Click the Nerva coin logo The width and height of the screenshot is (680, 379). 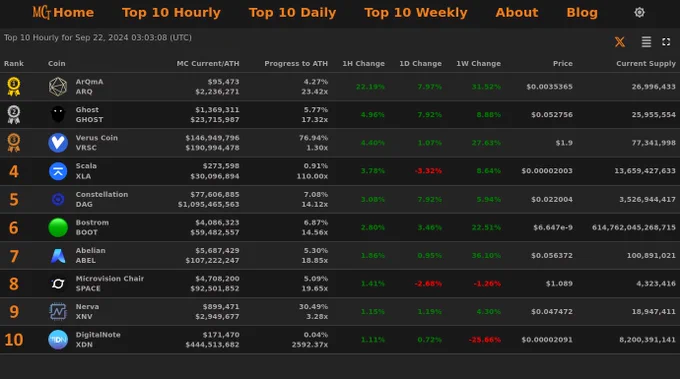click(58, 311)
